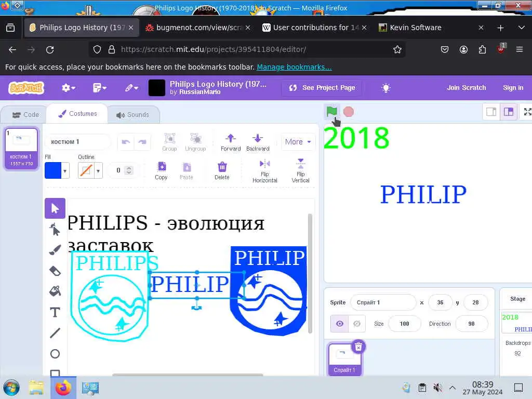Bring selection Forward
This screenshot has width=532, height=399.
pos(231,142)
